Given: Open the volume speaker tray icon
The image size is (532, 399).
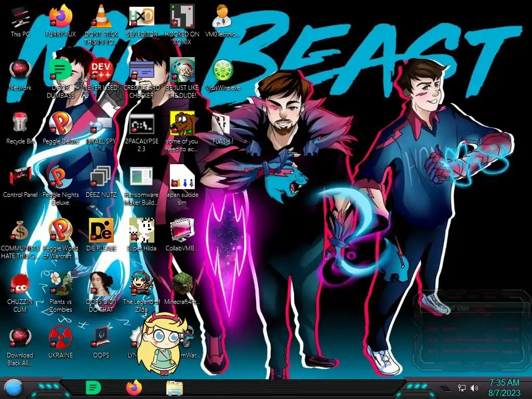Looking at the screenshot, I should (474, 388).
